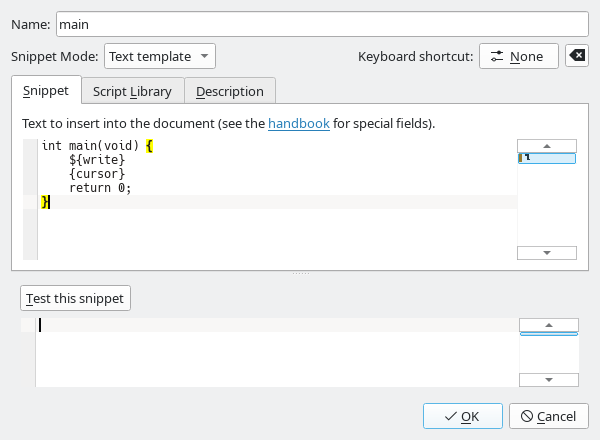Click the test area's scroll up arrow
Screen dimensions: 600x440
(549, 325)
